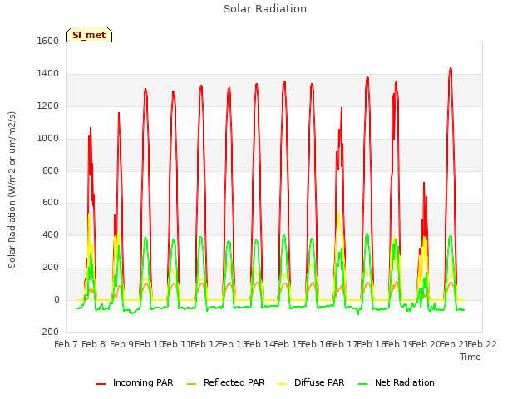The width and height of the screenshot is (532, 399).
Task: Click the Incoming PAR legend label
Action: (143, 382)
